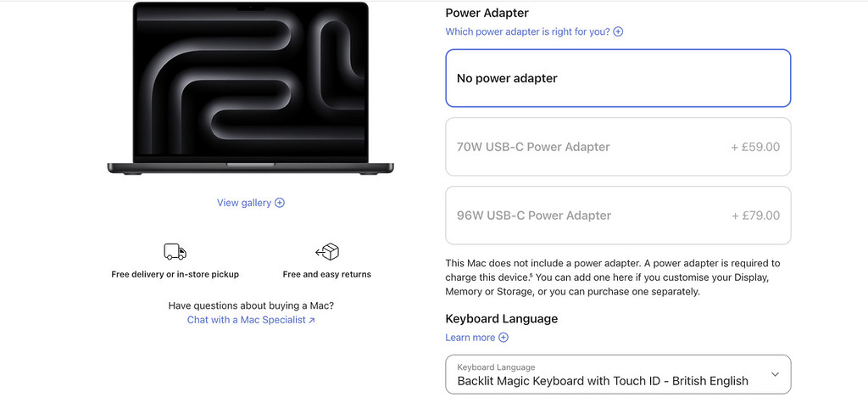Select the No power adapter option
868x420 pixels.
618,78
